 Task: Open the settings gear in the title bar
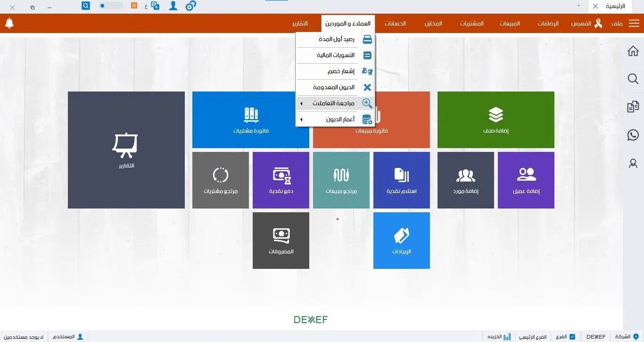[190, 6]
